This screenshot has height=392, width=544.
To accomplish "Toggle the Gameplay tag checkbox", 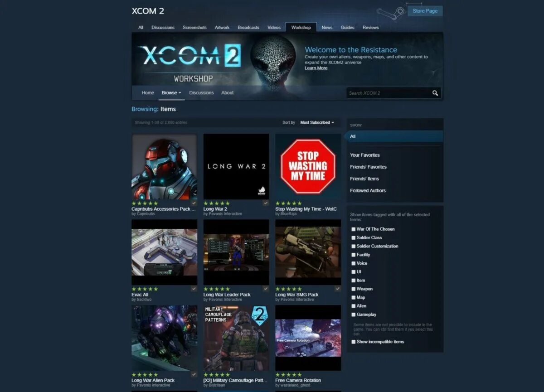I will tap(354, 315).
